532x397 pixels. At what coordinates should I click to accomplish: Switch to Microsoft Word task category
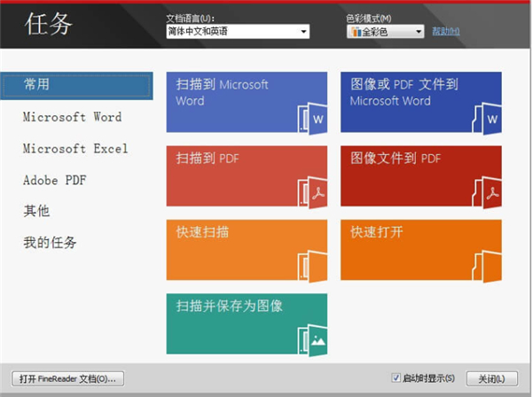click(73, 117)
